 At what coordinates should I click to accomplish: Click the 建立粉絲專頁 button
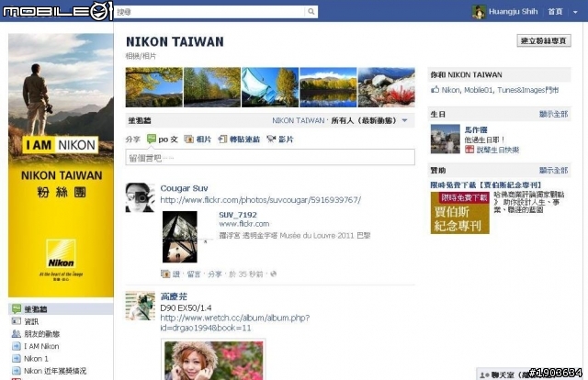pyautogui.click(x=544, y=40)
